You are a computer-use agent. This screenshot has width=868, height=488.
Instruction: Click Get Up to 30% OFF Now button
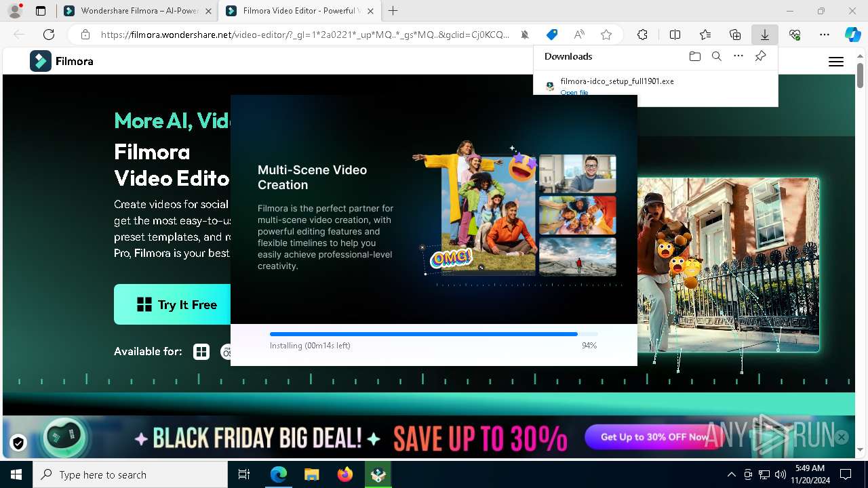point(654,437)
